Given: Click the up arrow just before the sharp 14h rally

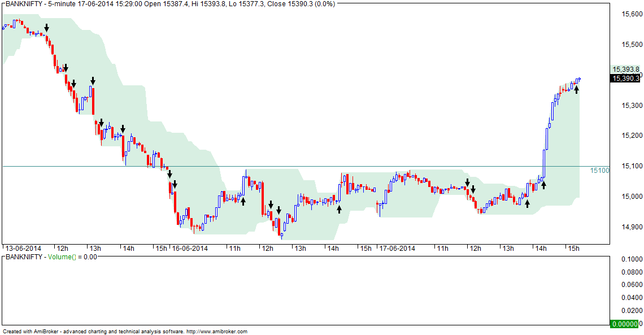Looking at the screenshot, I should (543, 184).
